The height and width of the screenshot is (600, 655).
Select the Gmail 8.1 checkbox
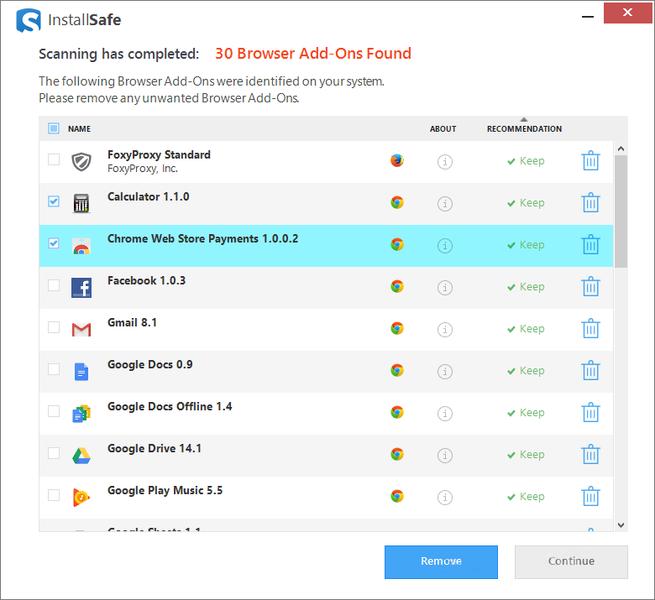click(x=53, y=327)
